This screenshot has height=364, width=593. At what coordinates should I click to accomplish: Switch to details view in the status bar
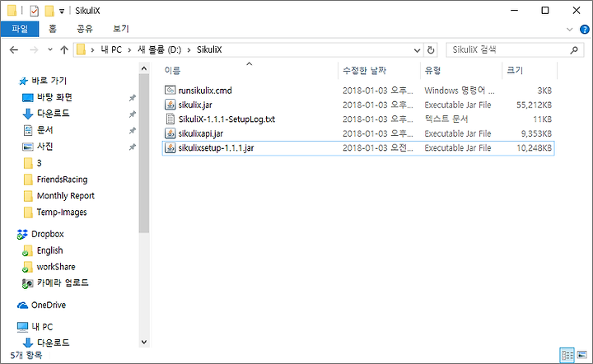tap(567, 355)
